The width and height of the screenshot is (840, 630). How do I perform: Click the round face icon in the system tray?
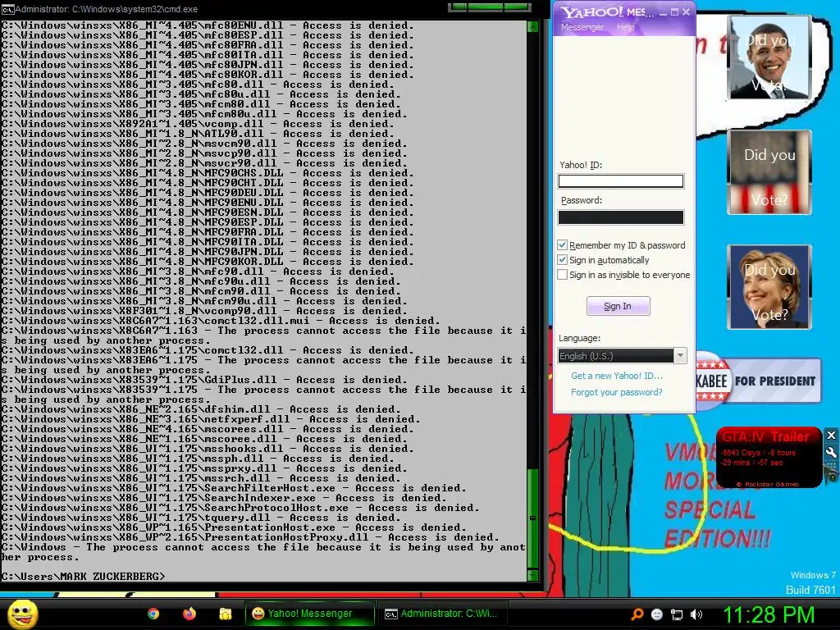coord(657,614)
